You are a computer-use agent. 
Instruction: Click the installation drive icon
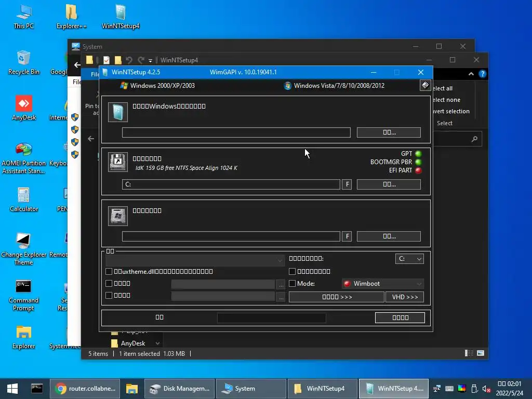(118, 216)
